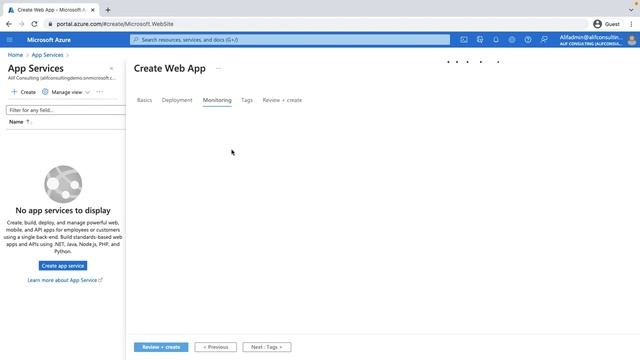
Task: Click the blue Review + create button
Action: (161, 347)
